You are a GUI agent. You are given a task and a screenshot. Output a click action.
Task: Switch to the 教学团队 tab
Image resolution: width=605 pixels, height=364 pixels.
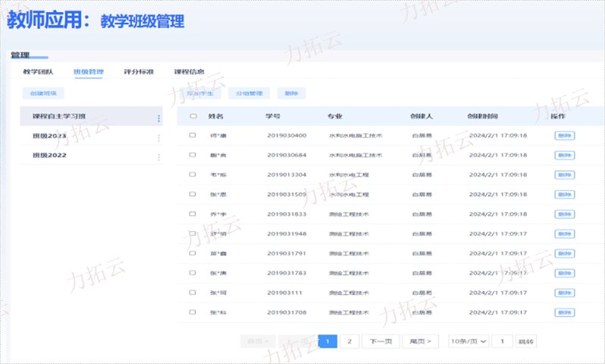pos(38,72)
